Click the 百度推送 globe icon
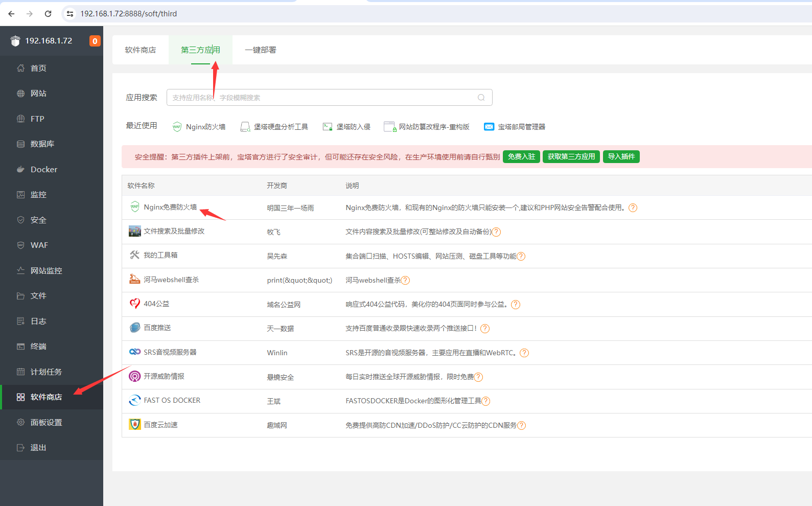Image resolution: width=812 pixels, height=506 pixels. click(x=135, y=328)
